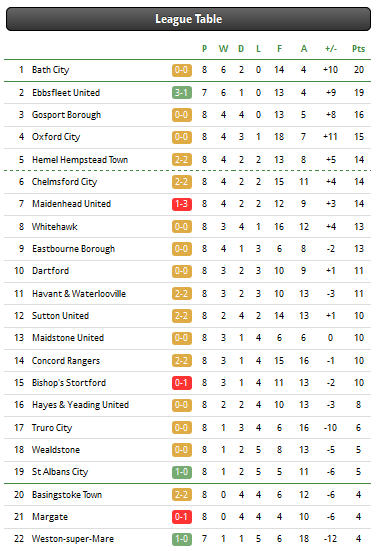Screen dimensions: 376x551
Task: Click the W wins column header
Action: 223,48
